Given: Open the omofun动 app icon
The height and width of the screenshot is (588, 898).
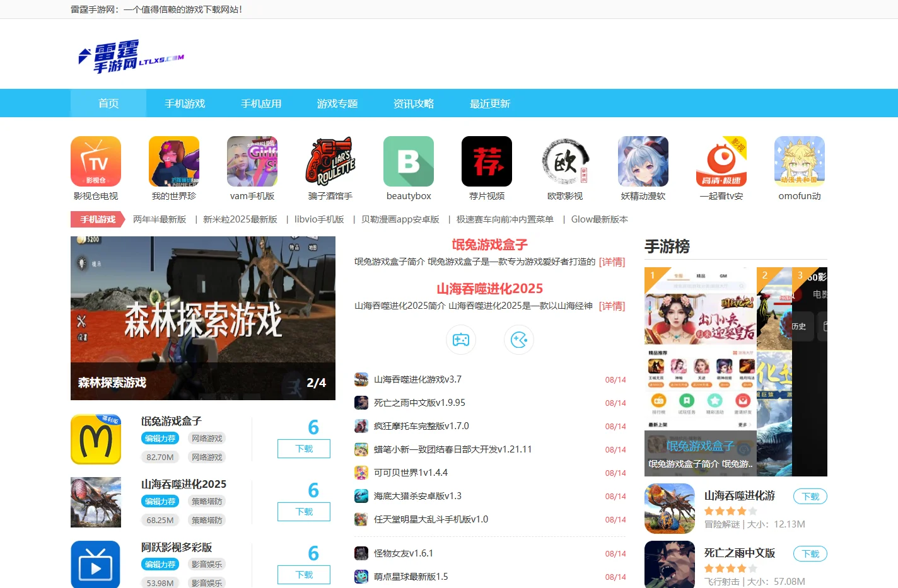Looking at the screenshot, I should point(800,161).
